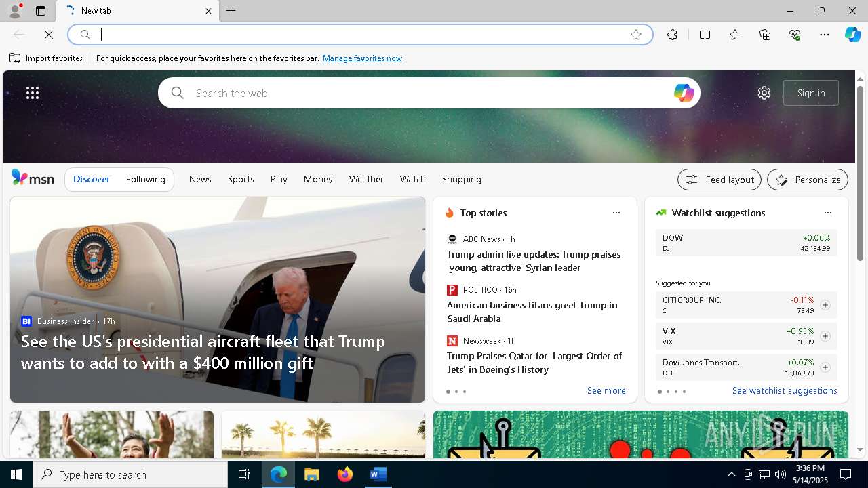Click See watchlist suggestions link
This screenshot has height=488, width=868.
785,390
